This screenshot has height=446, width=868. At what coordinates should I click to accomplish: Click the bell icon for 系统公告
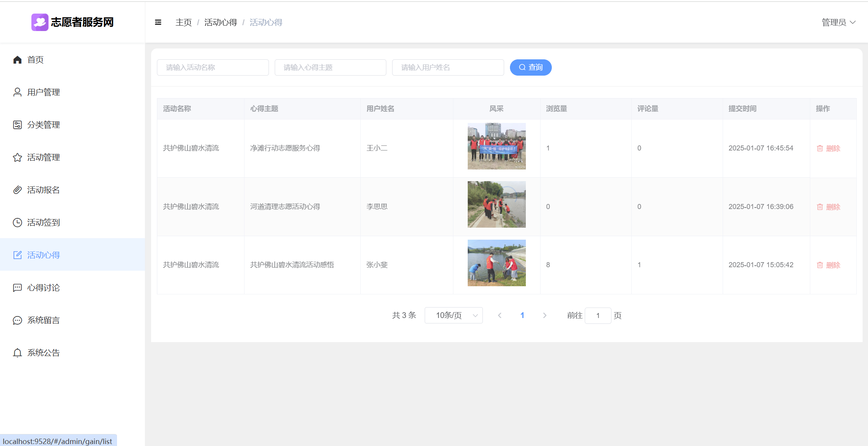[17, 353]
